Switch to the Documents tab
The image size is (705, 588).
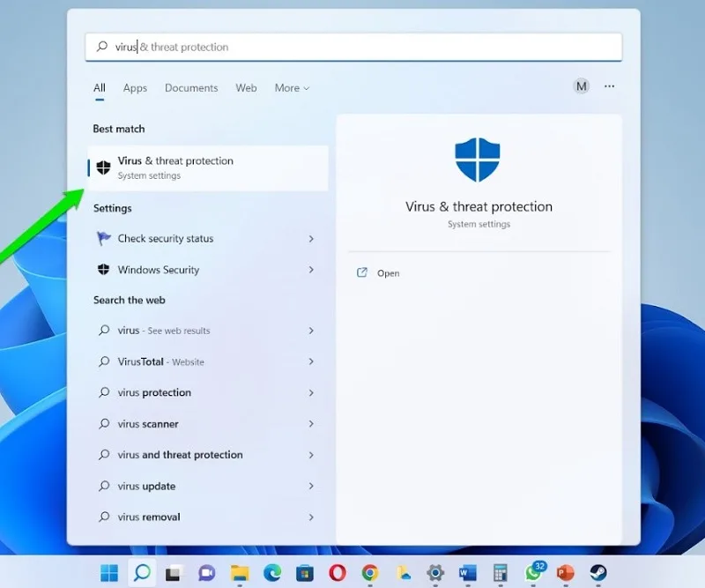tap(191, 88)
